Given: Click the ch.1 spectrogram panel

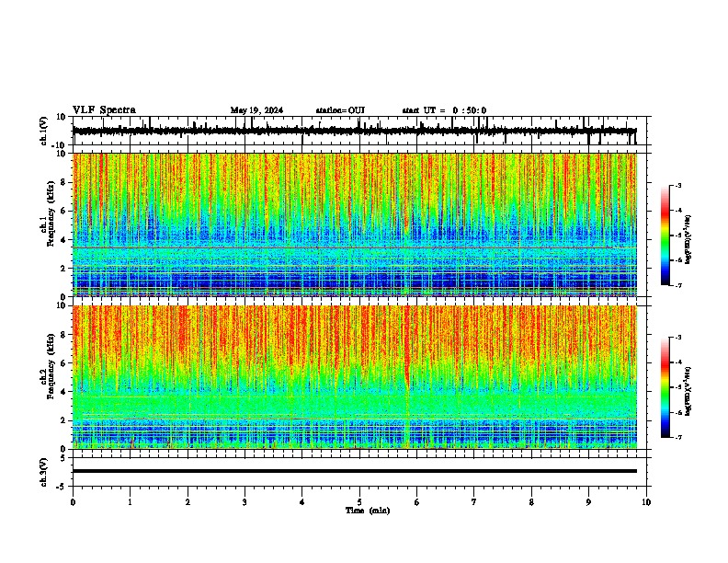Looking at the screenshot, I should 355,224.
